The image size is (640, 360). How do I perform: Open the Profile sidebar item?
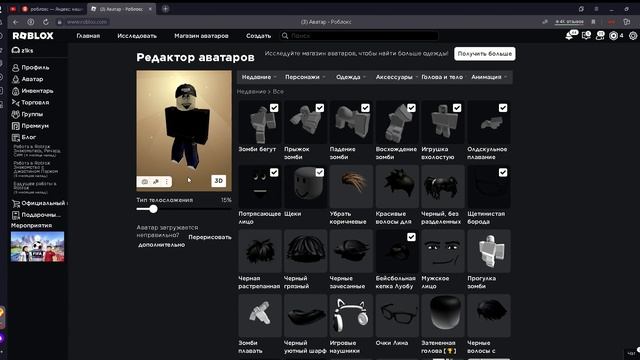click(31, 68)
